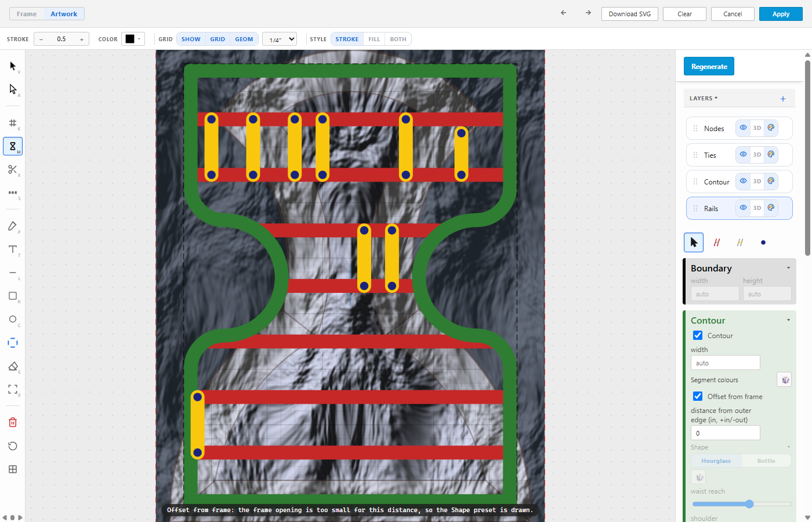
Task: Collapse the Shape subsection
Action: point(788,447)
